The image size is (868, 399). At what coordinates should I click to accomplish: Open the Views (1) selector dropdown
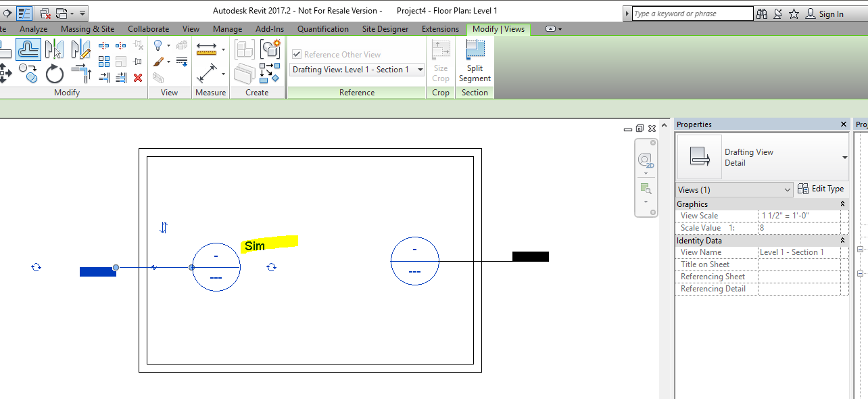[788, 189]
